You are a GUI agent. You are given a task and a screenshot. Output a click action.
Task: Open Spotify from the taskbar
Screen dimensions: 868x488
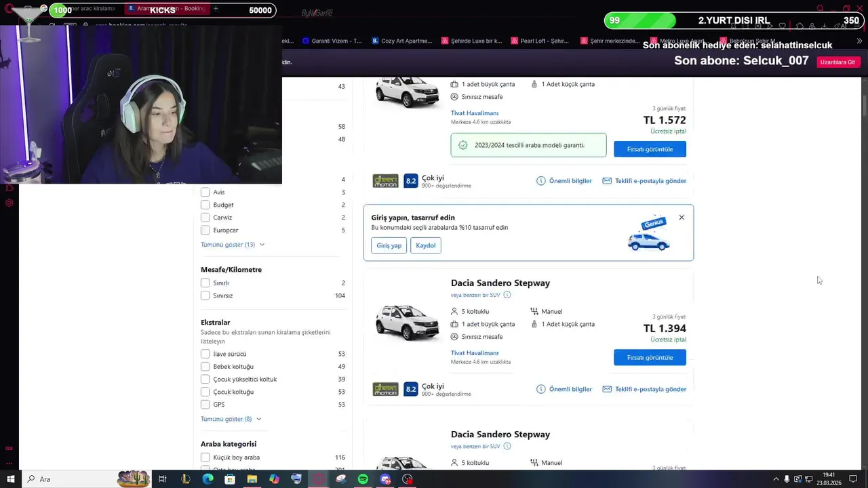363,479
